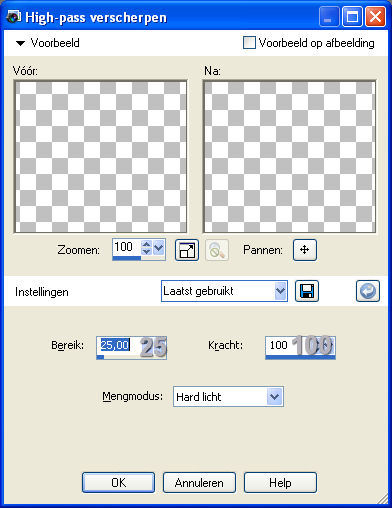Click the magnifier zoom icon beside Zoomen
The width and height of the screenshot is (392, 508).
click(217, 250)
